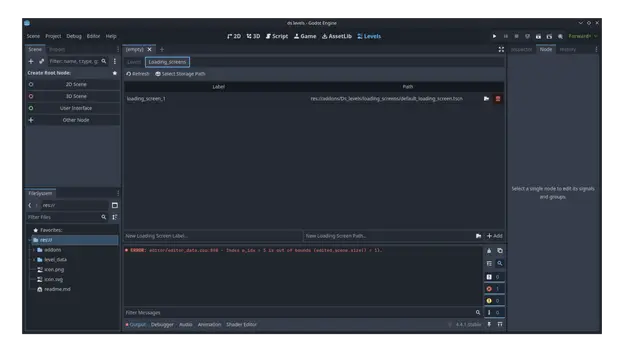Open the Game workspace
The height and width of the screenshot is (360, 624).
click(x=305, y=36)
